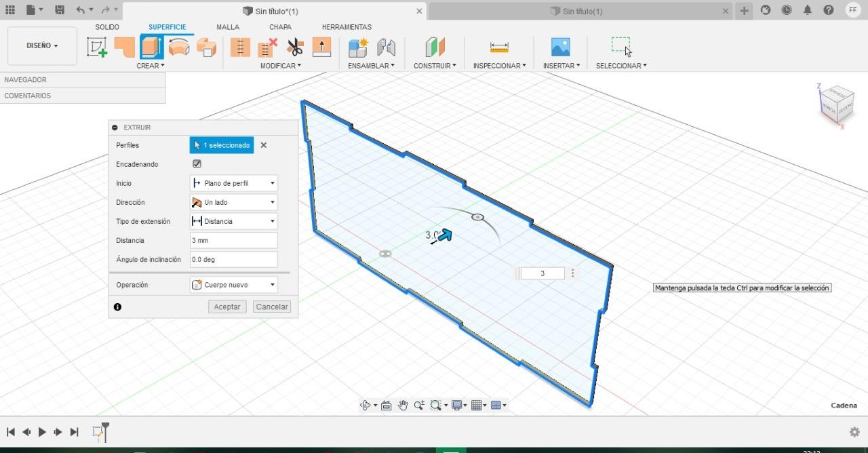Clear the profile selection with X
This screenshot has height=453, width=868.
(x=264, y=145)
